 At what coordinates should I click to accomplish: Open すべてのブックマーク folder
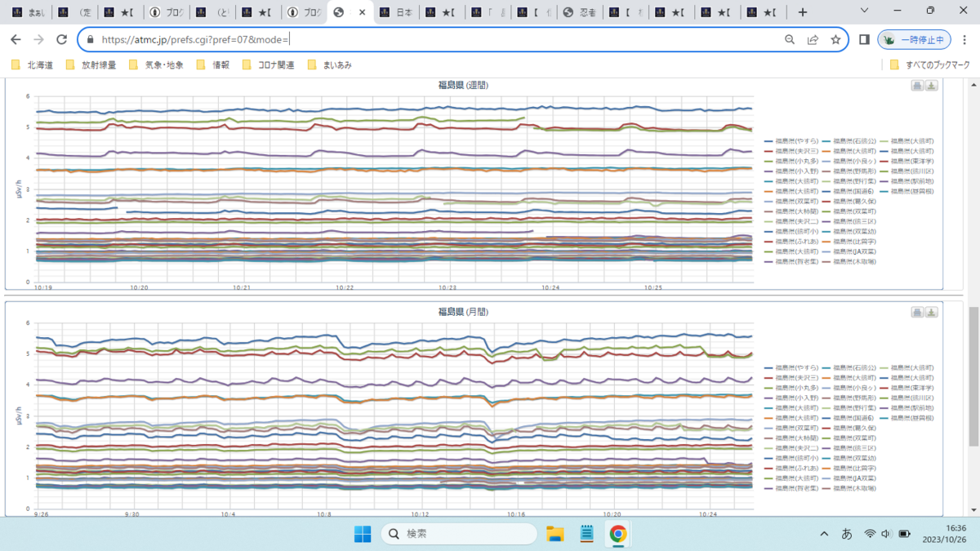click(x=929, y=64)
